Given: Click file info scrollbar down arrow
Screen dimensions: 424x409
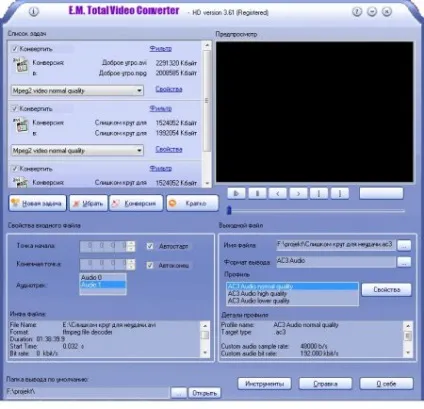Looking at the screenshot, I should pos(205,353).
